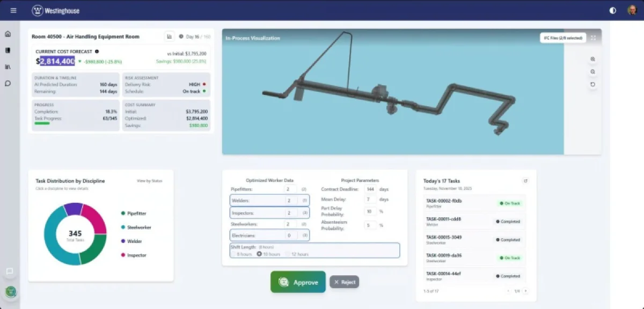Expand the visualization to fullscreen

[593, 38]
